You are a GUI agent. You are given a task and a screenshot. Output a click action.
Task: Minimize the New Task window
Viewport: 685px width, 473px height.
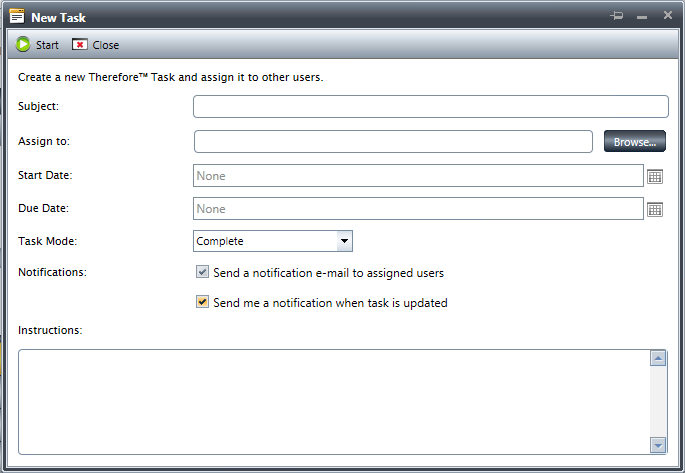click(x=642, y=17)
